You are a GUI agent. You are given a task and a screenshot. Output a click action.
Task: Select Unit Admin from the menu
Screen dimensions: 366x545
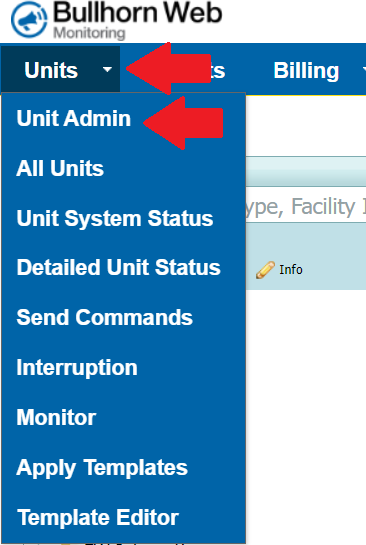[x=74, y=119]
